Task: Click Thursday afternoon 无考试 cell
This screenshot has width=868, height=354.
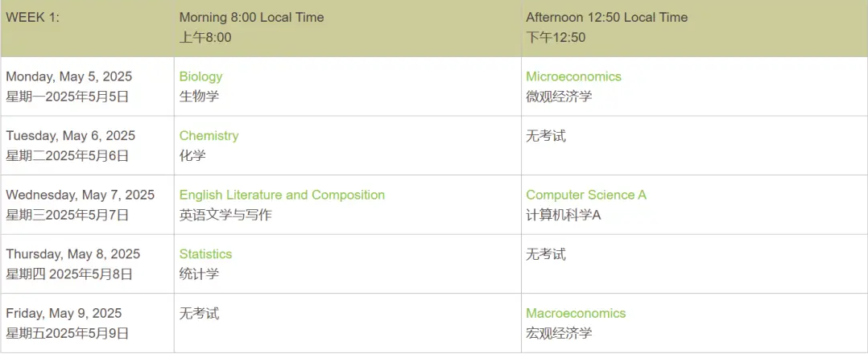Action: (x=694, y=264)
